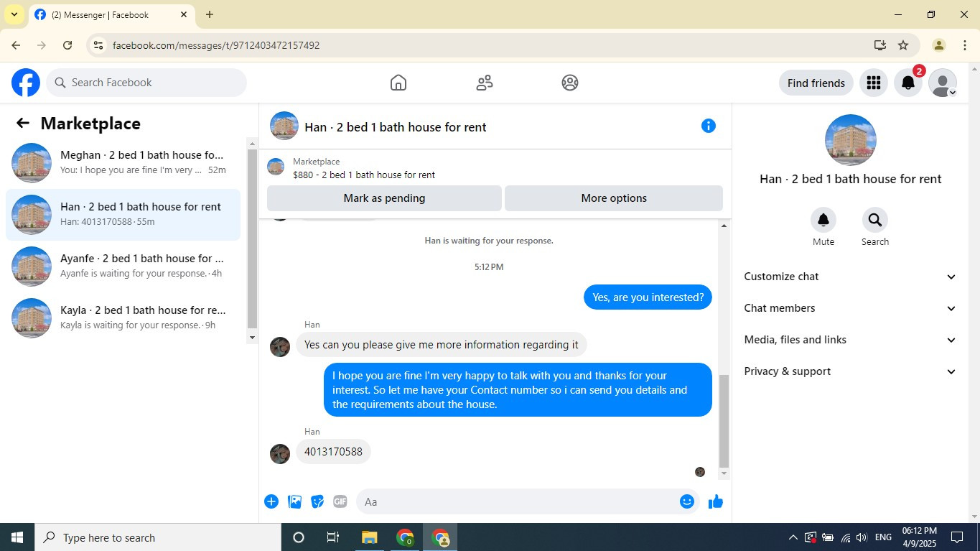Expand Privacy & support section
Image resolution: width=980 pixels, height=551 pixels.
pyautogui.click(x=850, y=371)
